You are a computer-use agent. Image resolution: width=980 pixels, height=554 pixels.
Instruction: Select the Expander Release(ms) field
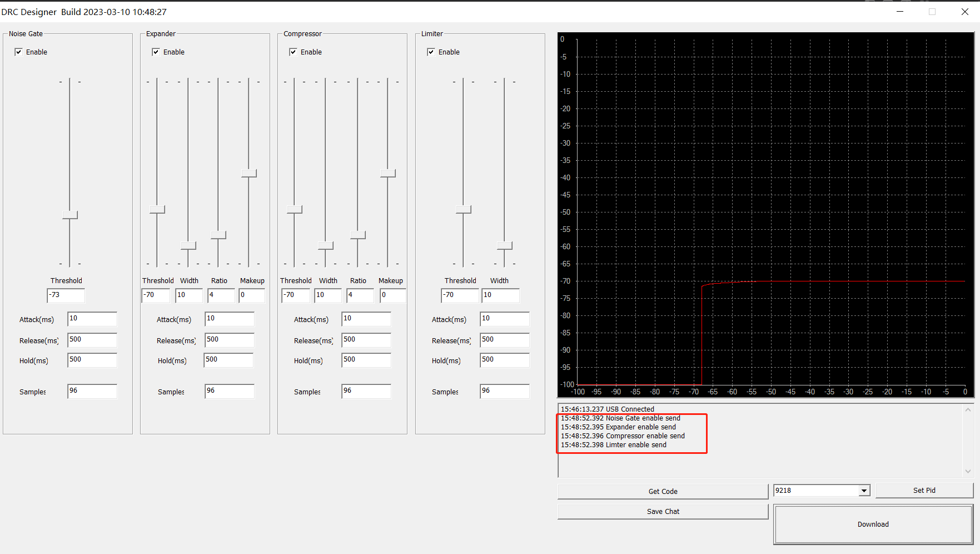229,340
